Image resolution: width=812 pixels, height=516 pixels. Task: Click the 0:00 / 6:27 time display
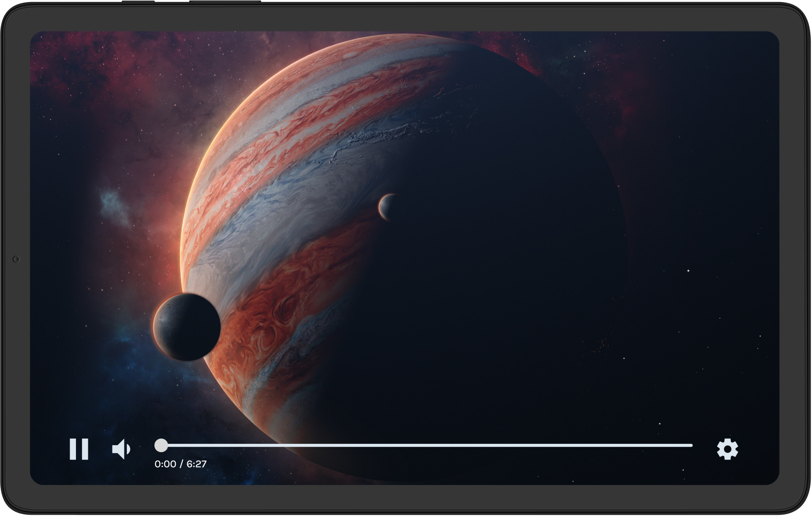coord(180,464)
